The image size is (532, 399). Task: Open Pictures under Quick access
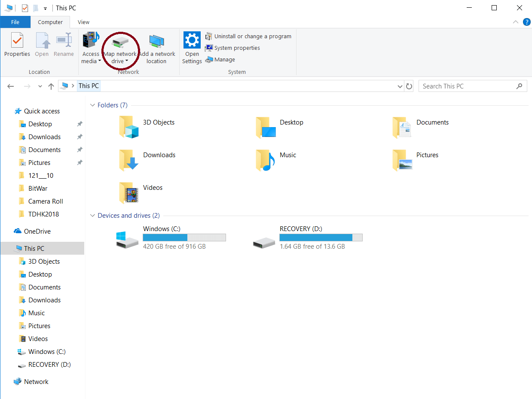click(x=39, y=163)
